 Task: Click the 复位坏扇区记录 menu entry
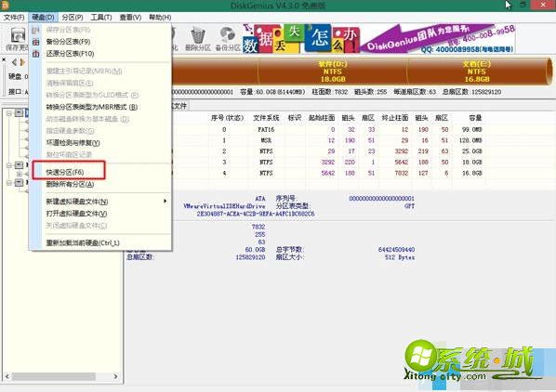point(100,155)
